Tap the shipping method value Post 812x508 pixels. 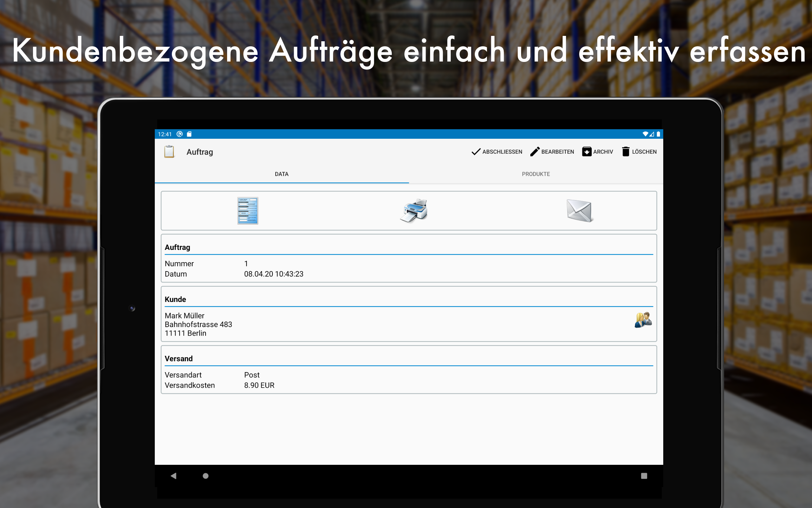click(252, 375)
